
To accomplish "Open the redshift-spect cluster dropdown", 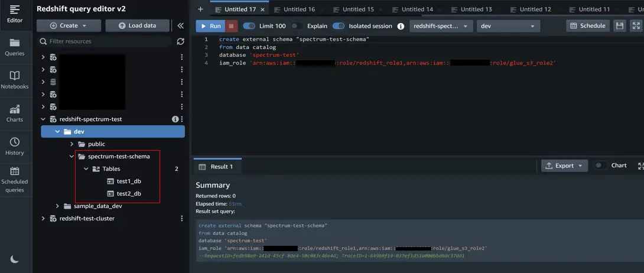I will coord(441,26).
